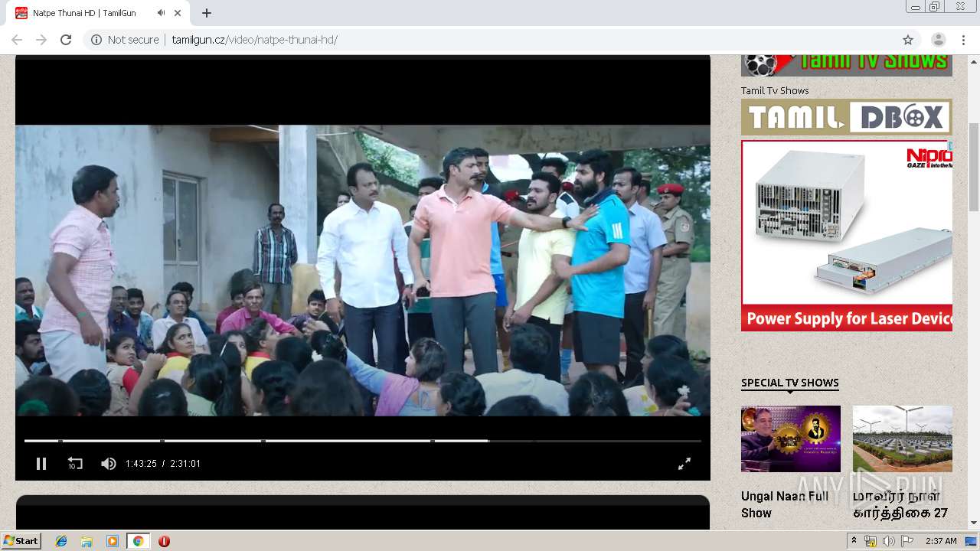980x551 pixels.
Task: Open the Ungal Naan Full Show link
Action: pos(785,504)
